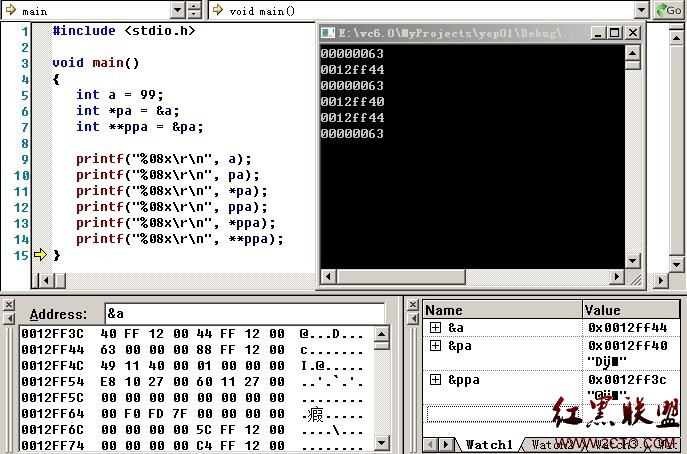Open the void main() function dropdown
Image resolution: width=687 pixels, height=454 pixels.
[x=641, y=10]
